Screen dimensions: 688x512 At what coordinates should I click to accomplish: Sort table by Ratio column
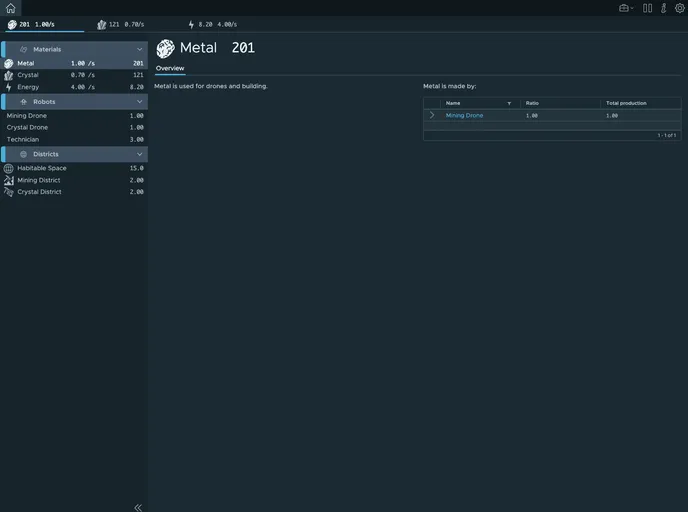click(x=532, y=103)
